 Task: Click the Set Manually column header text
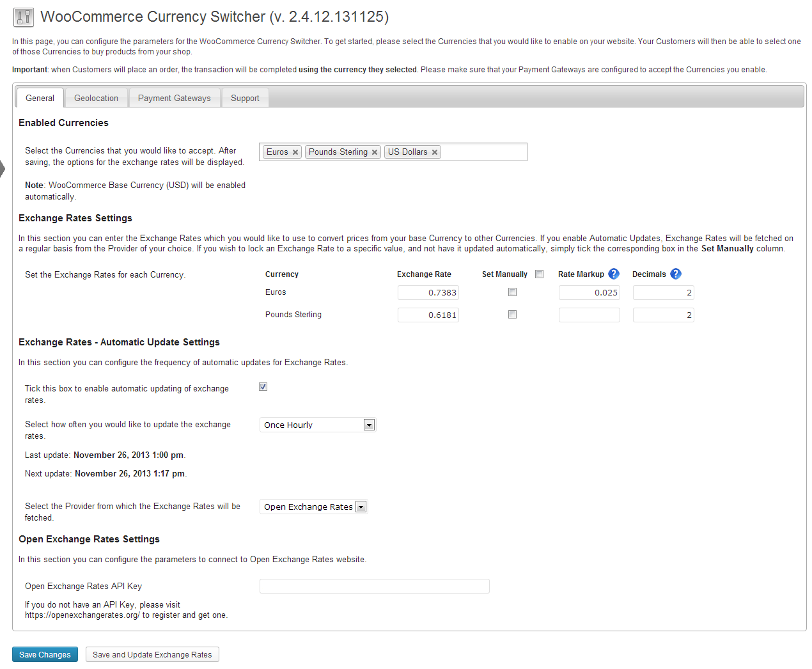coord(504,274)
